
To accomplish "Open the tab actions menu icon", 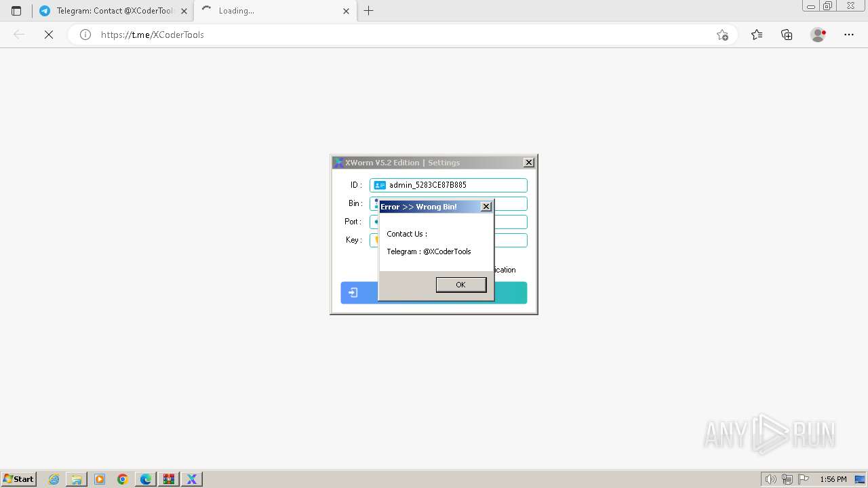I will pyautogui.click(x=16, y=11).
